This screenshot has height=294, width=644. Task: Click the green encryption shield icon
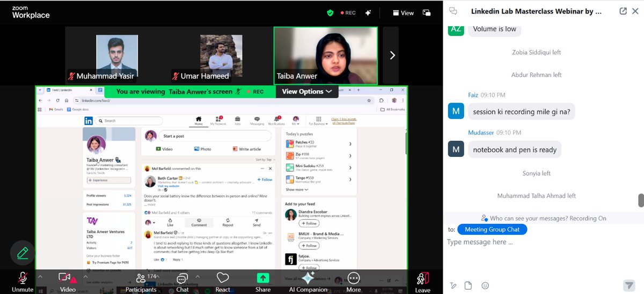tap(330, 12)
